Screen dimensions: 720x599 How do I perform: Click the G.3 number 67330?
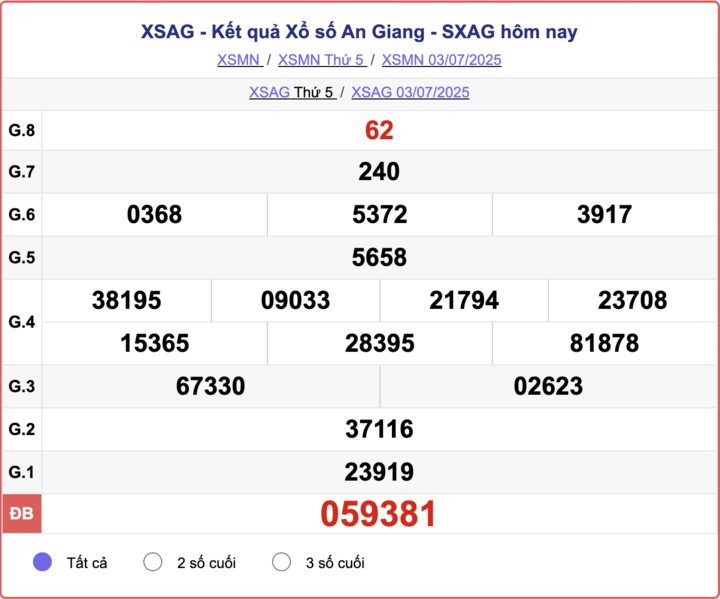click(x=210, y=386)
